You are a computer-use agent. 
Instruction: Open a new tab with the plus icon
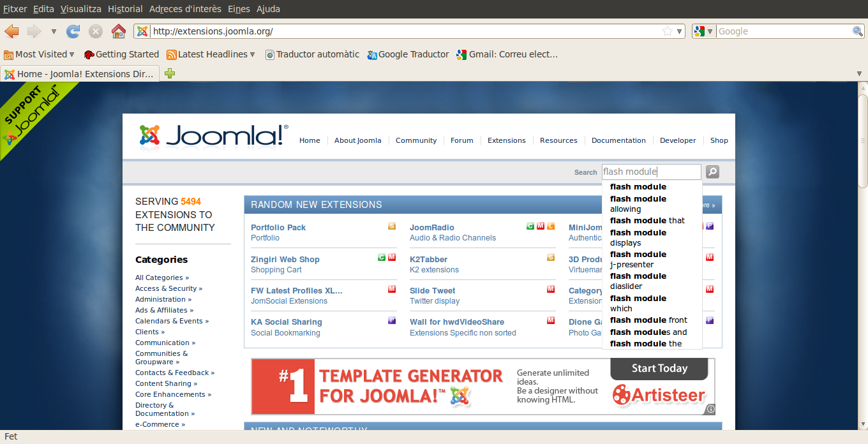pyautogui.click(x=170, y=73)
